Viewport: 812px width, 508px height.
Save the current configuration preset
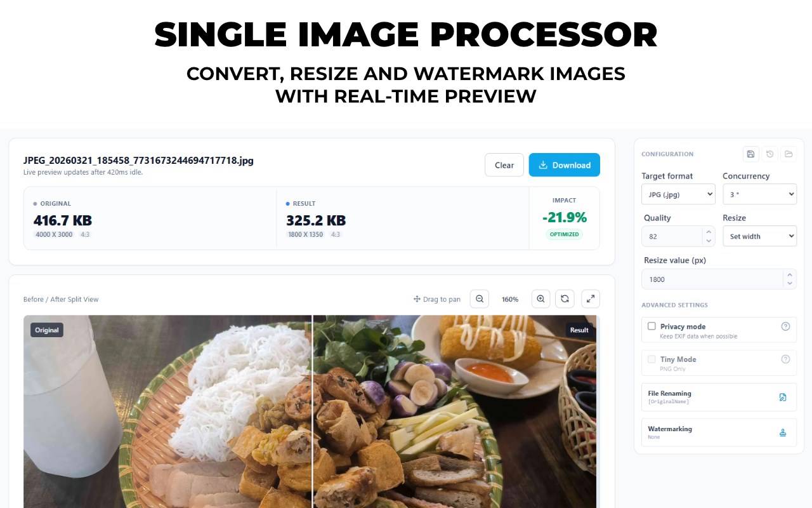coord(751,154)
